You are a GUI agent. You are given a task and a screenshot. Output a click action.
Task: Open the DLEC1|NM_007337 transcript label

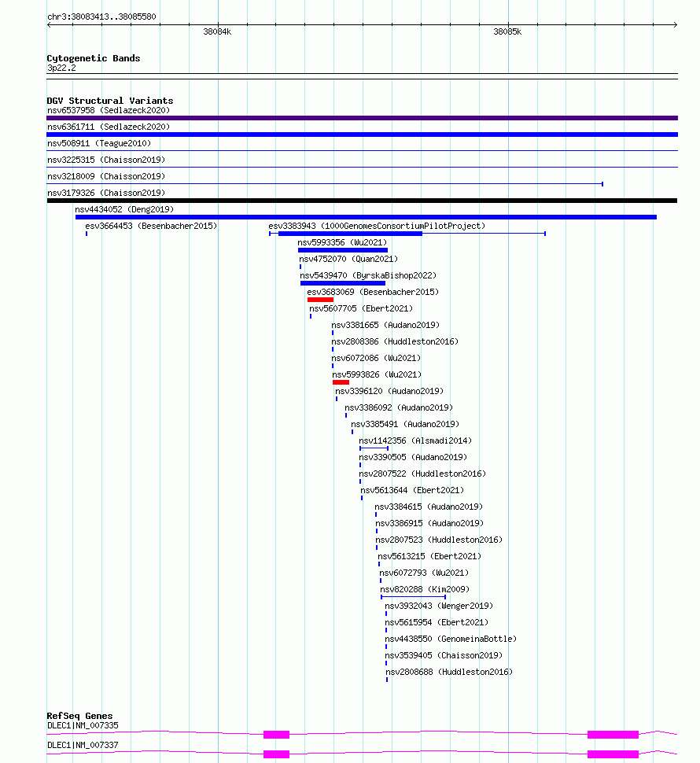coord(83,746)
